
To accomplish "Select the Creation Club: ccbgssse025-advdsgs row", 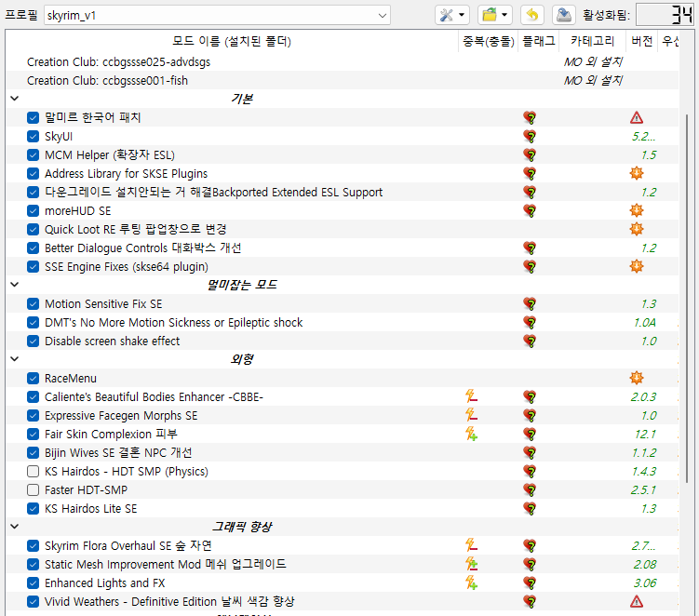I will 343,62.
